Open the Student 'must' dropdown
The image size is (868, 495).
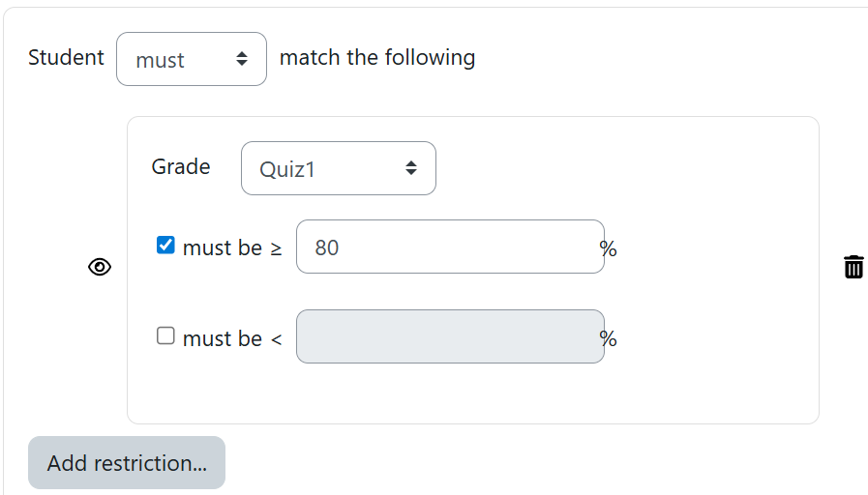coord(191,59)
